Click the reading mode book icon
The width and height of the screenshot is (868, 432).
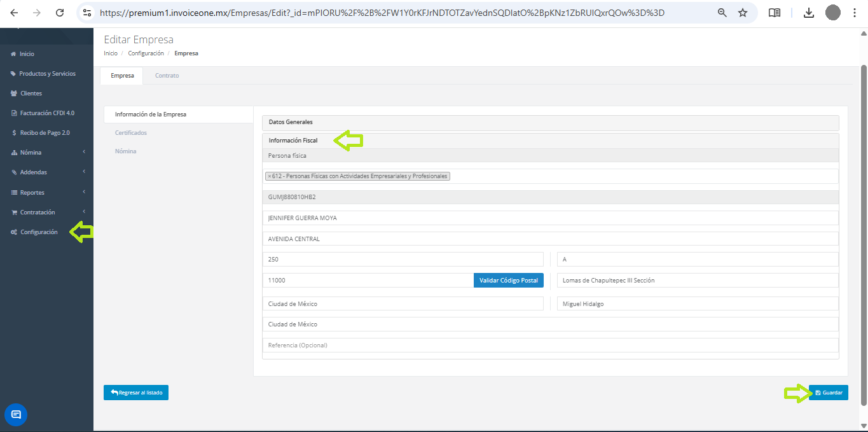(775, 13)
